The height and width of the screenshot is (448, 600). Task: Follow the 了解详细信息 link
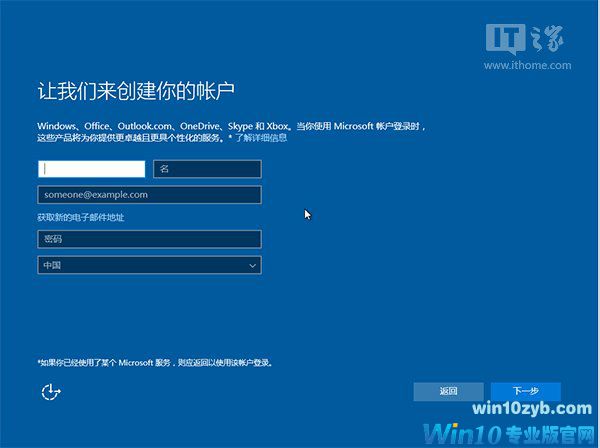pos(261,138)
